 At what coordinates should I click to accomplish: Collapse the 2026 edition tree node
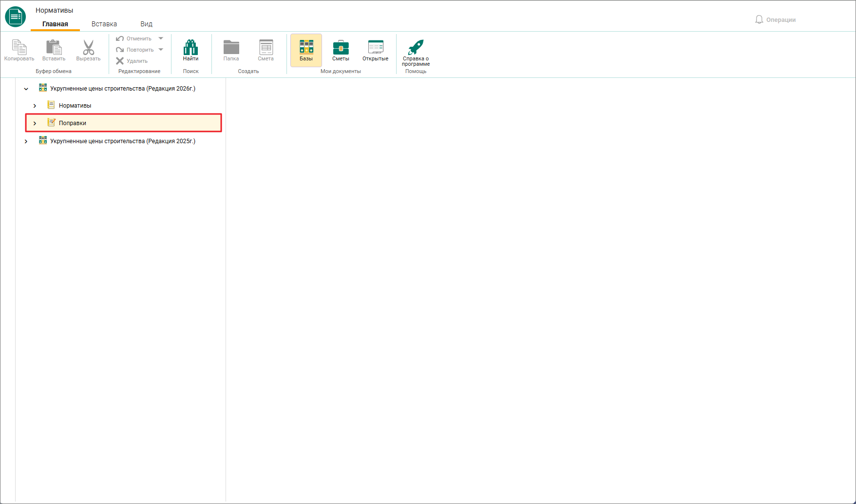(x=26, y=89)
